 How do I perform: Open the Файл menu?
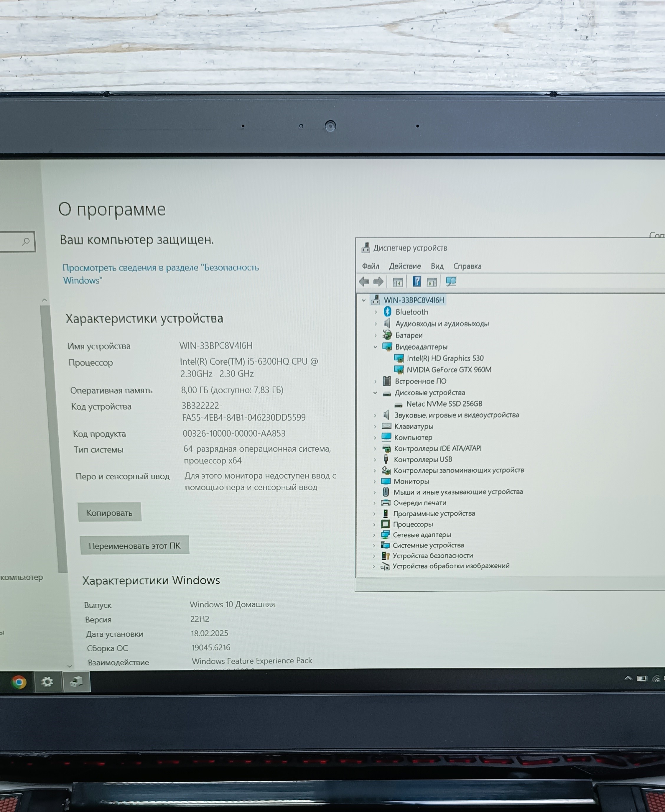pos(371,266)
